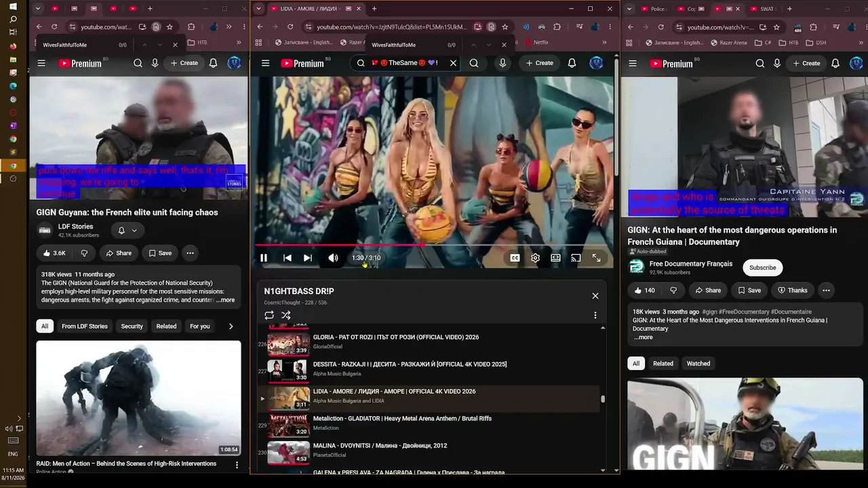Toggle loop for N1GHTBASS DR!P playlist
This screenshot has height=488, width=868.
(x=269, y=315)
